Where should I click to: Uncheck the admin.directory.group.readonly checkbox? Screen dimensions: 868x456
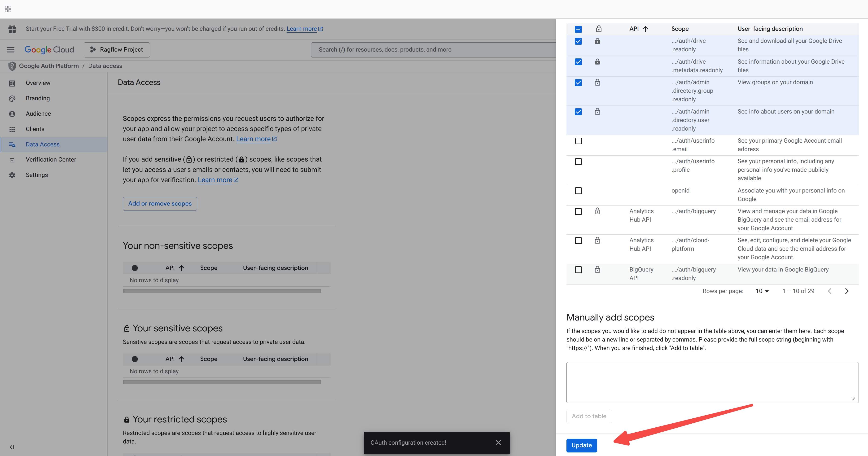click(x=578, y=83)
